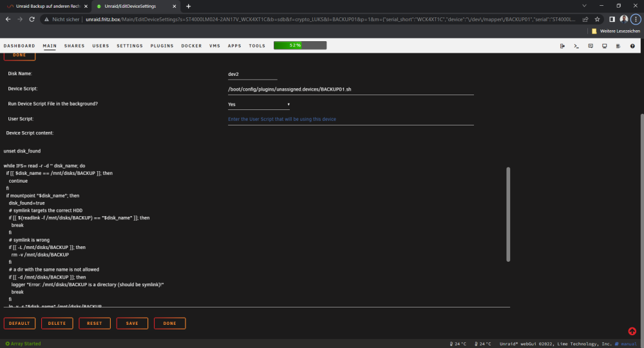Image resolution: width=644 pixels, height=348 pixels.
Task: Click the partially hidden top DONE button
Action: [x=19, y=56]
